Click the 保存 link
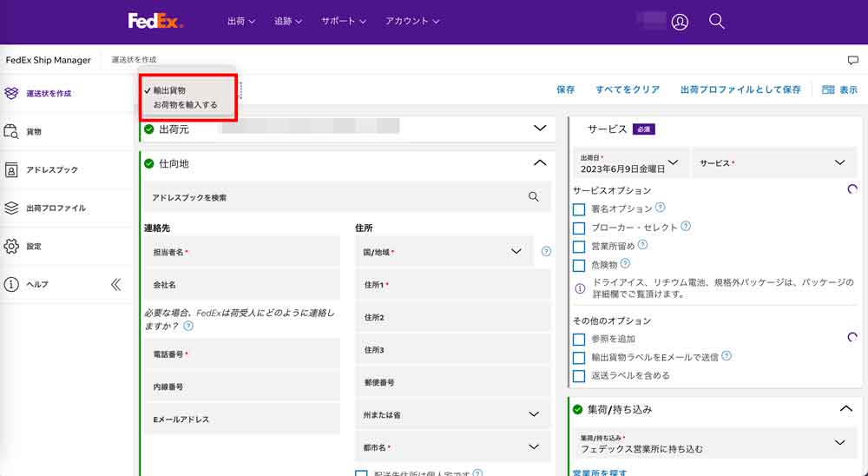The width and height of the screenshot is (868, 476). point(565,89)
